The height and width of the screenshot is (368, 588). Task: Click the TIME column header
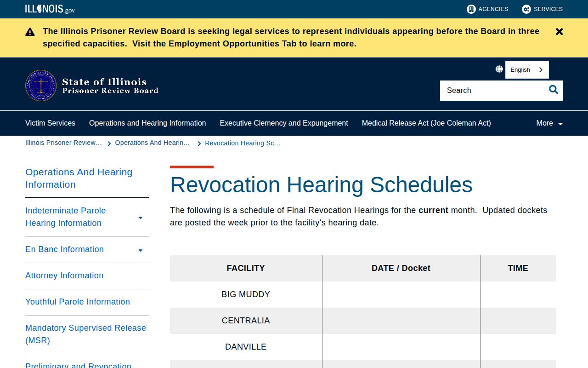[518, 268]
